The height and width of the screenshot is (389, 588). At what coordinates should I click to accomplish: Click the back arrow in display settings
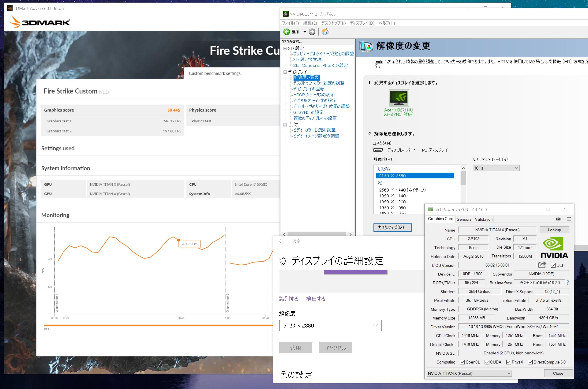click(x=281, y=241)
